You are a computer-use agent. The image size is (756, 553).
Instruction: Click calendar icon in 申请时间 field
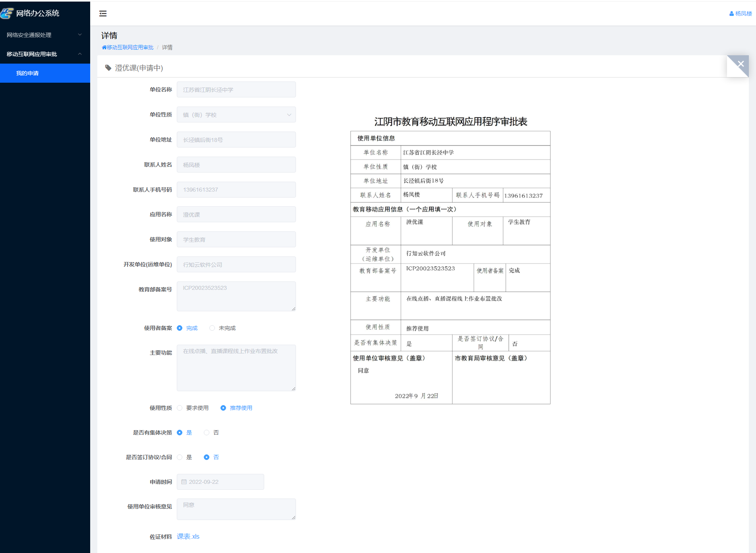184,482
